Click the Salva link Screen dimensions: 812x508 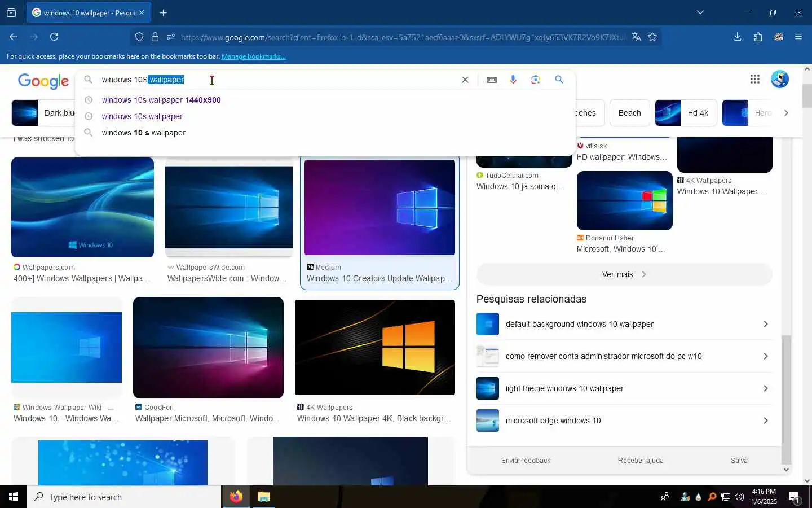pos(739,461)
